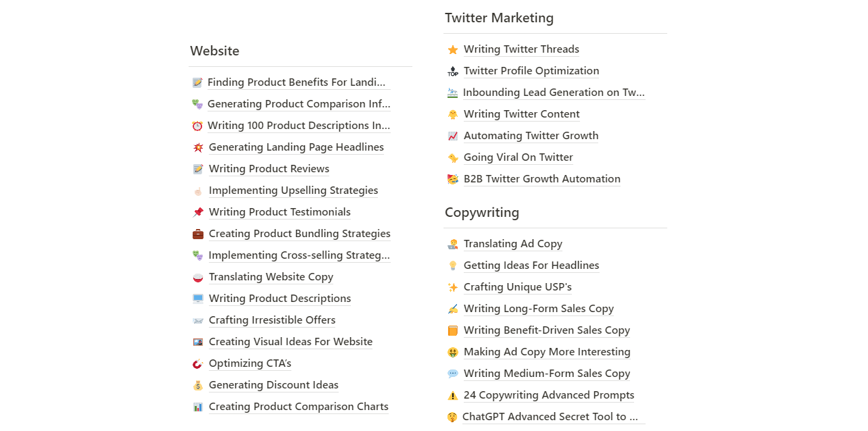868x431 pixels.
Task: Click the alarm clock icon beside Writing 100 Product Descriptions
Action: [197, 126]
